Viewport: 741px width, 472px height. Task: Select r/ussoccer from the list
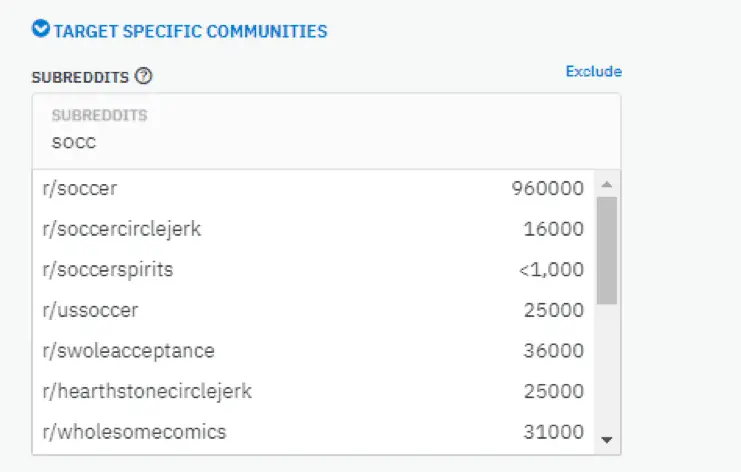click(313, 310)
